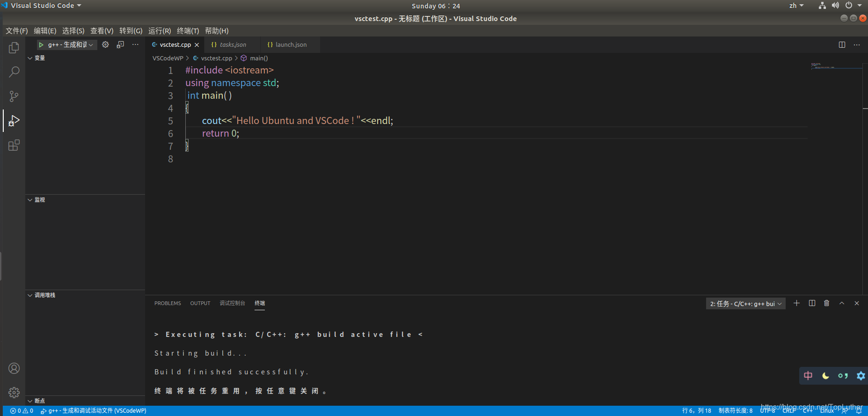Switch to the 调试控制台 panel tab
868x416 pixels.
[233, 303]
